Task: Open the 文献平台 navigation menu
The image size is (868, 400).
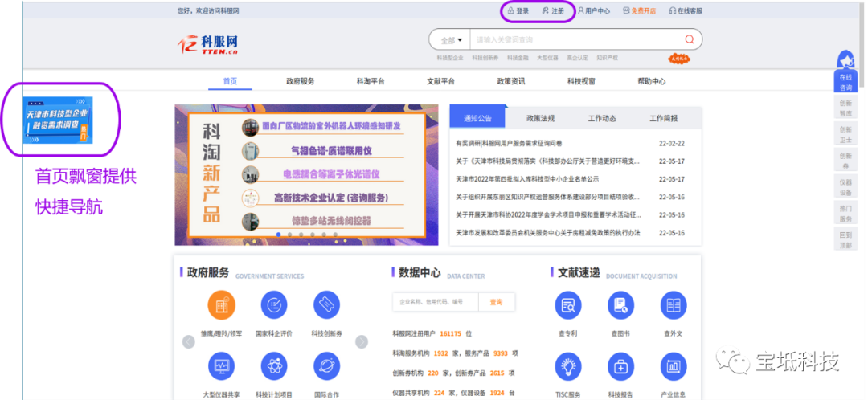Action: tap(440, 81)
